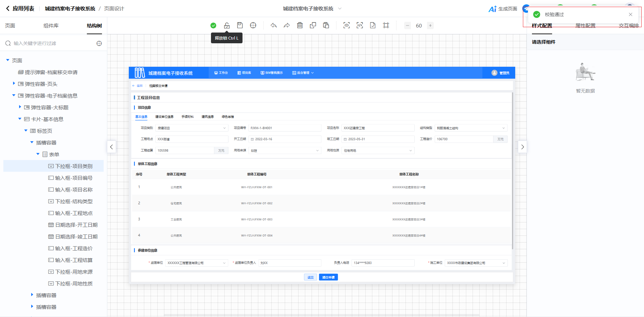This screenshot has width=644, height=317.
Task: Click the undo arrow in the toolbar
Action: [274, 25]
